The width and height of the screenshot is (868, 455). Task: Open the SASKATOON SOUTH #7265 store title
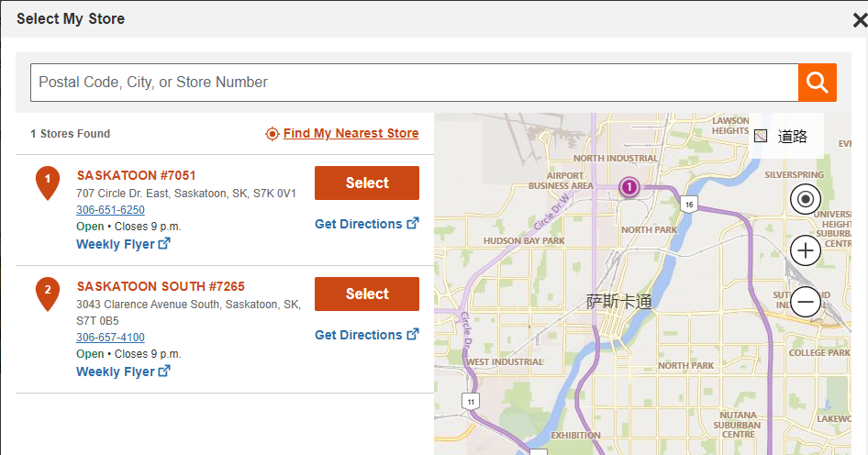(161, 286)
